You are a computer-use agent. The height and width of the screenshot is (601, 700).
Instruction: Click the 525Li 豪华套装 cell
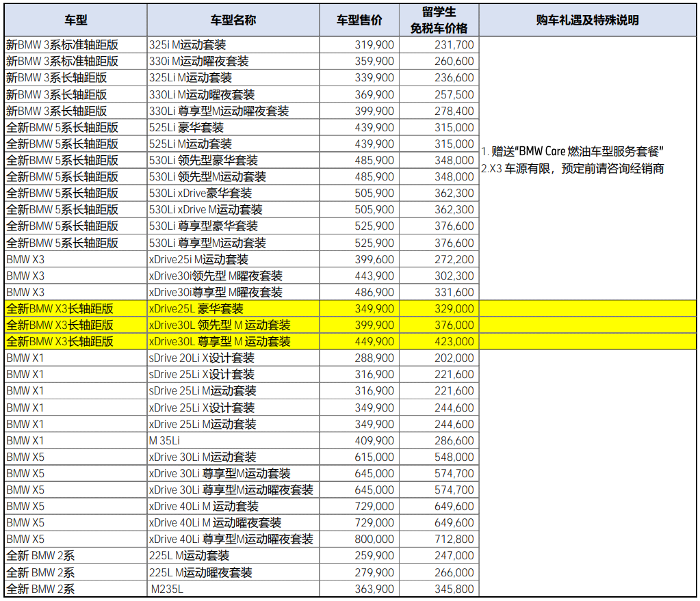tap(233, 128)
